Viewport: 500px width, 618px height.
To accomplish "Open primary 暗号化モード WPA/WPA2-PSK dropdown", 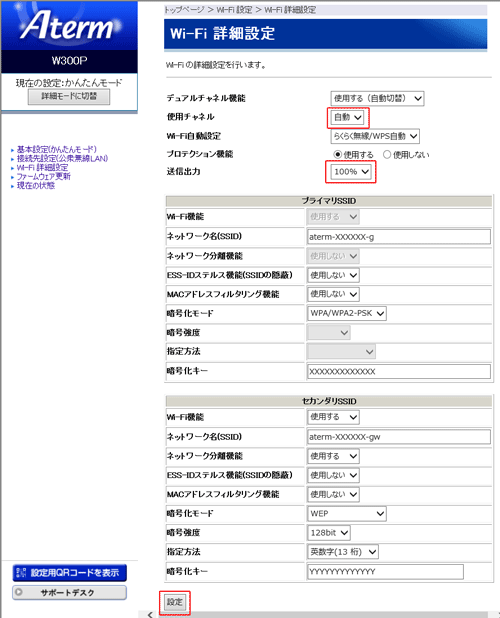I will click(x=347, y=313).
